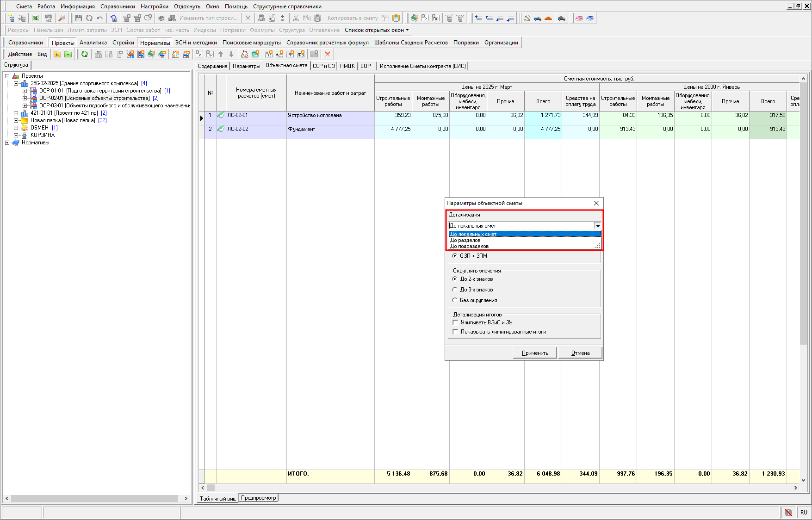Click the red X delete icon
Viewport: 812px width, 520px height.
pos(328,54)
